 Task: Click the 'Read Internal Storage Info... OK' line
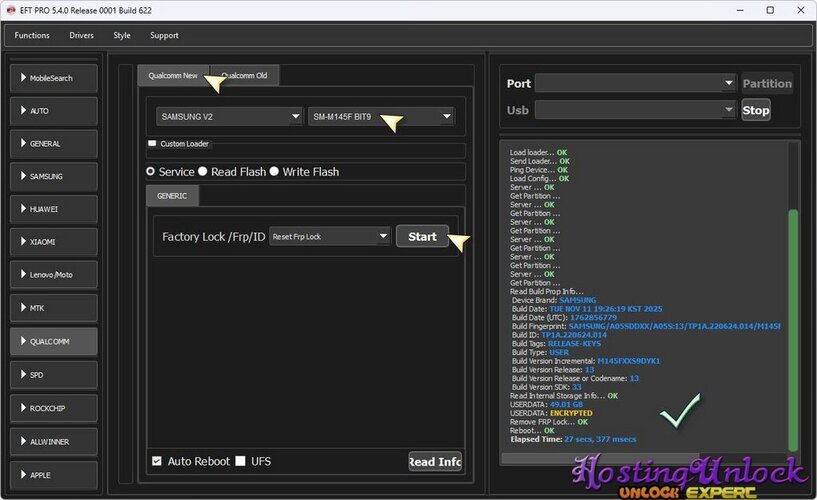click(564, 396)
